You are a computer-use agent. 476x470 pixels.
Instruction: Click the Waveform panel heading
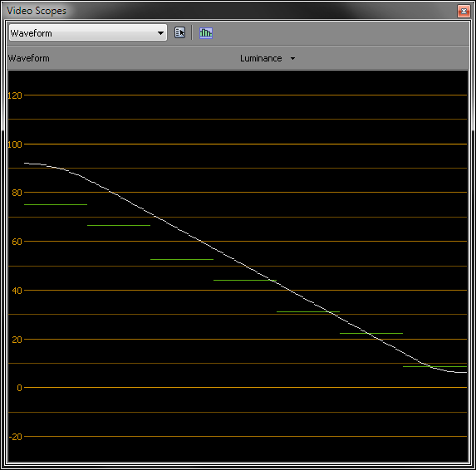coord(28,58)
